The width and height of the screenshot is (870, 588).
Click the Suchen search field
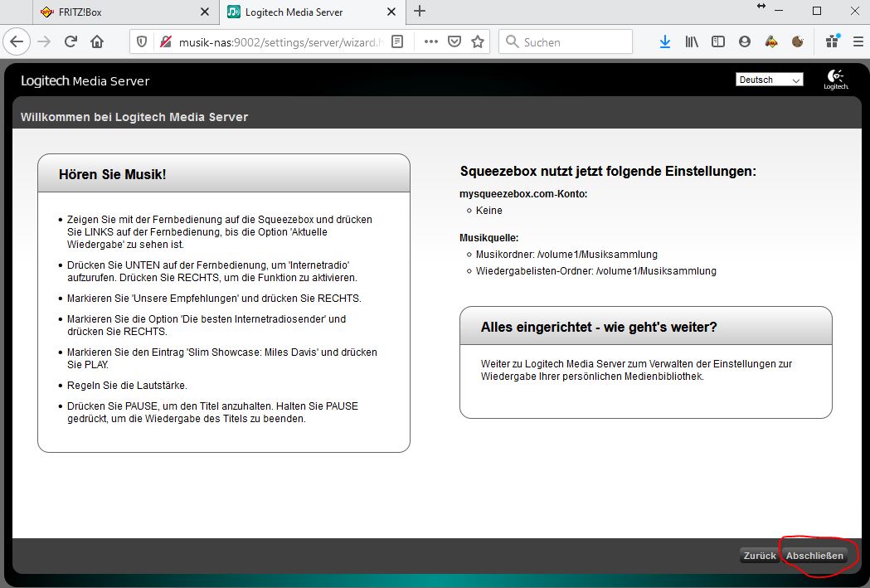pyautogui.click(x=566, y=41)
